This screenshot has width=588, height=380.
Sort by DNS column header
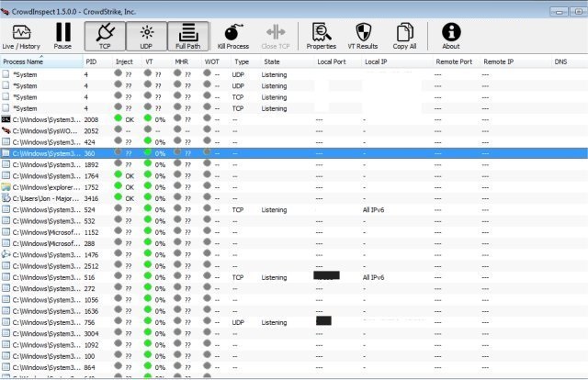pyautogui.click(x=570, y=61)
